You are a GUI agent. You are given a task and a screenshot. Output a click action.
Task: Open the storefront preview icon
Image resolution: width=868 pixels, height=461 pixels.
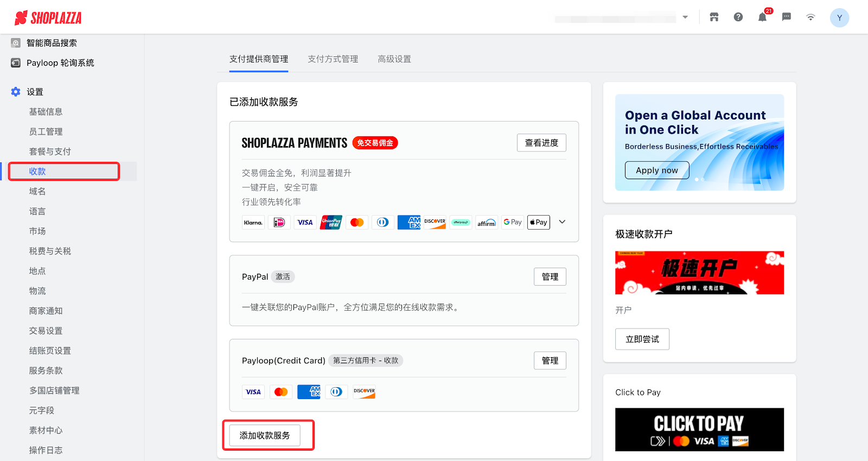[x=714, y=17]
